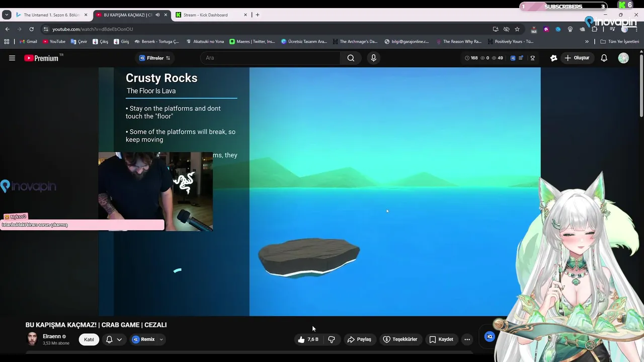The image size is (644, 362).
Task: Expand the Filtreler filter options
Action: point(154,58)
